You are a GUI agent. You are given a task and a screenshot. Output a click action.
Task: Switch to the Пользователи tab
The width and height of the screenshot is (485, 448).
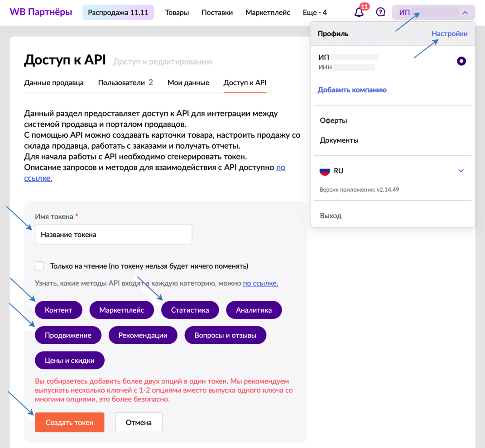point(125,82)
